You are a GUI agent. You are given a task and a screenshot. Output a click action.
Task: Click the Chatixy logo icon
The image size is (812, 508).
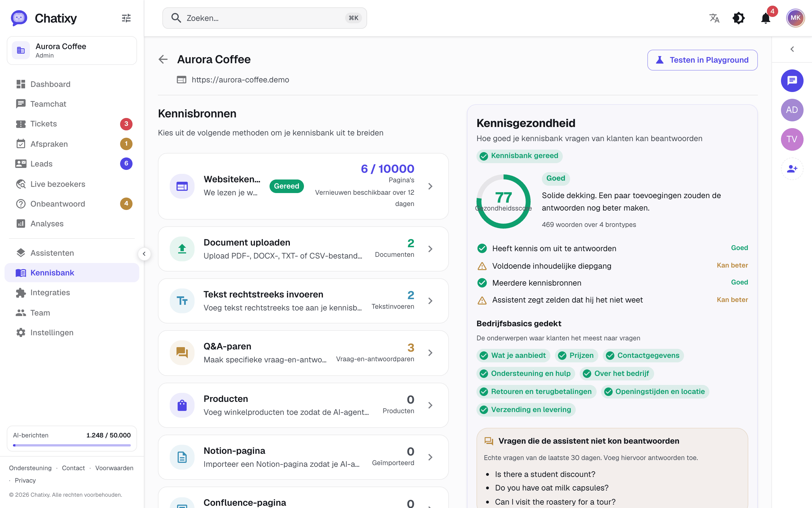[x=19, y=18]
